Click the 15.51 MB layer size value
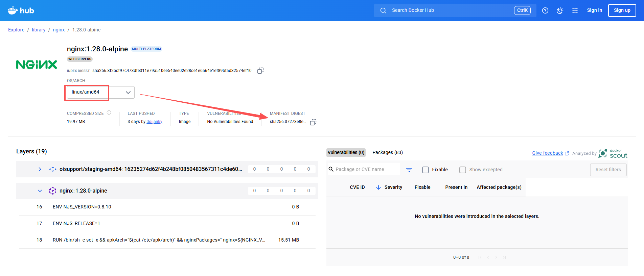The width and height of the screenshot is (644, 276). click(x=289, y=240)
